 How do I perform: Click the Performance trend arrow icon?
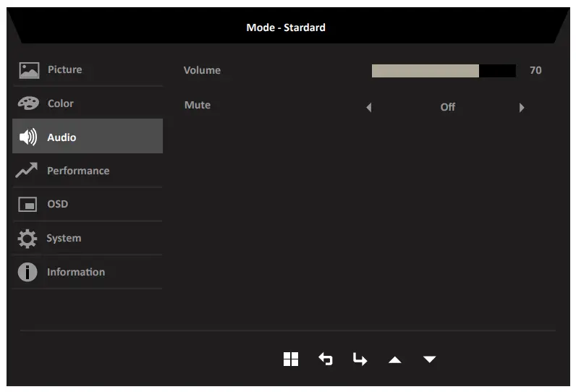pyautogui.click(x=28, y=171)
